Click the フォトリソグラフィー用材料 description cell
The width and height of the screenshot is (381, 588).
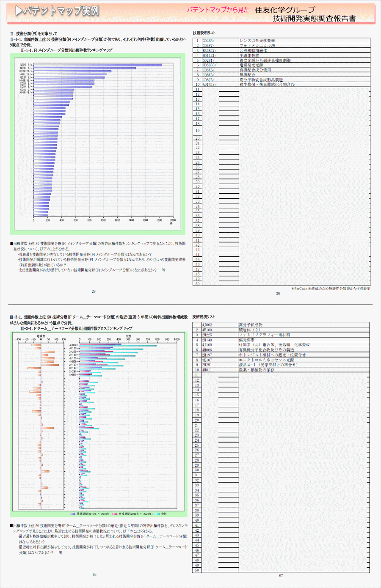click(304, 335)
